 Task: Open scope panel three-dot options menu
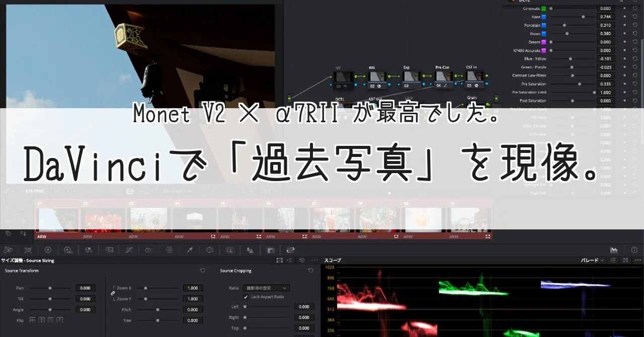(x=637, y=260)
